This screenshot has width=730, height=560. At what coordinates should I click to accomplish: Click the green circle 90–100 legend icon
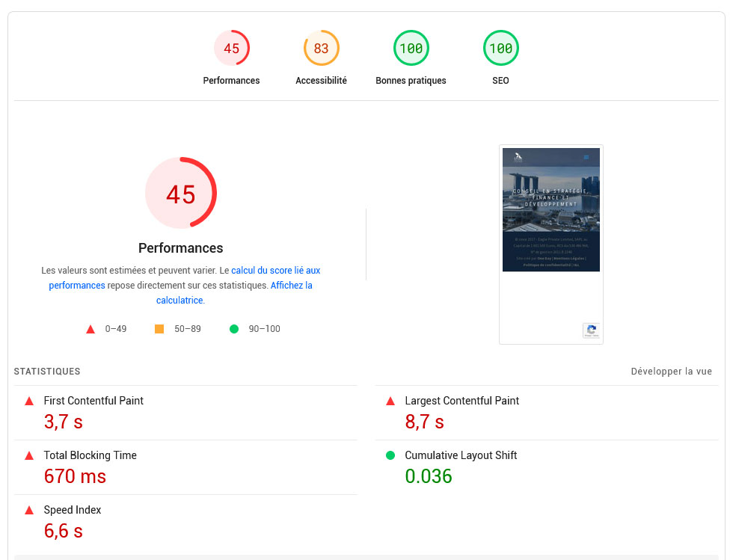(234, 329)
